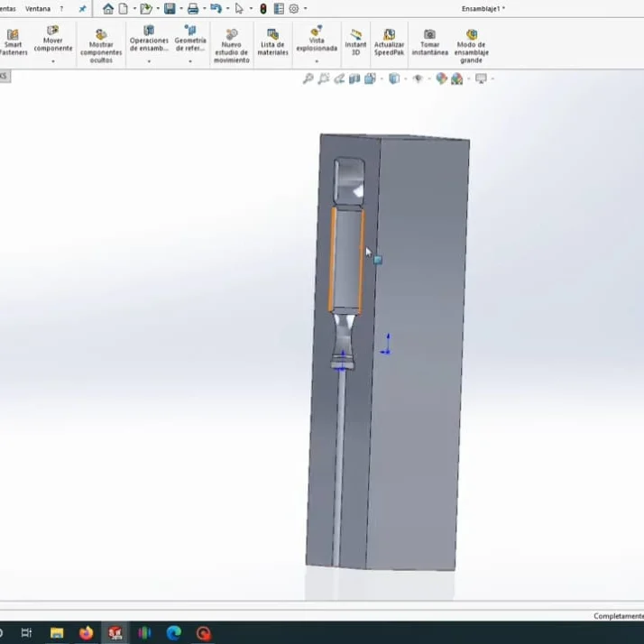The width and height of the screenshot is (644, 644).
Task: Expand the Operaciones de ensamblaje dropdown arrow
Action: (149, 61)
